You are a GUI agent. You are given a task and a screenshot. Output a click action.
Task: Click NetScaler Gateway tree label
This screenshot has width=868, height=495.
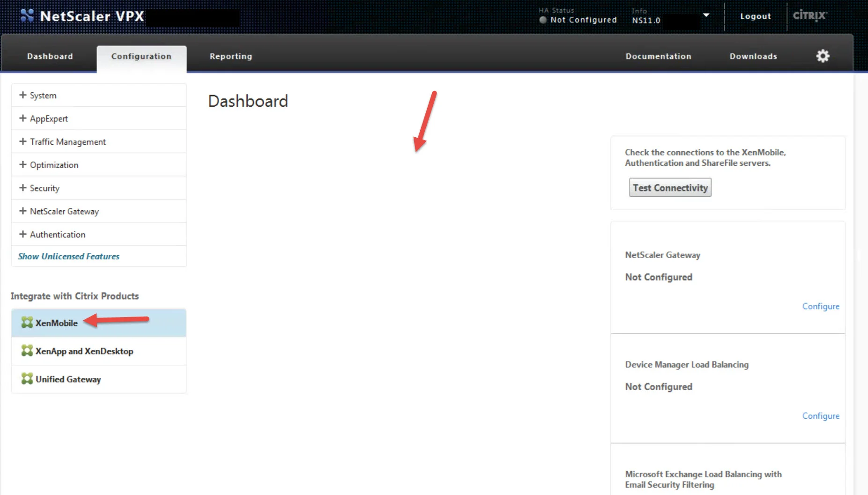[64, 212]
